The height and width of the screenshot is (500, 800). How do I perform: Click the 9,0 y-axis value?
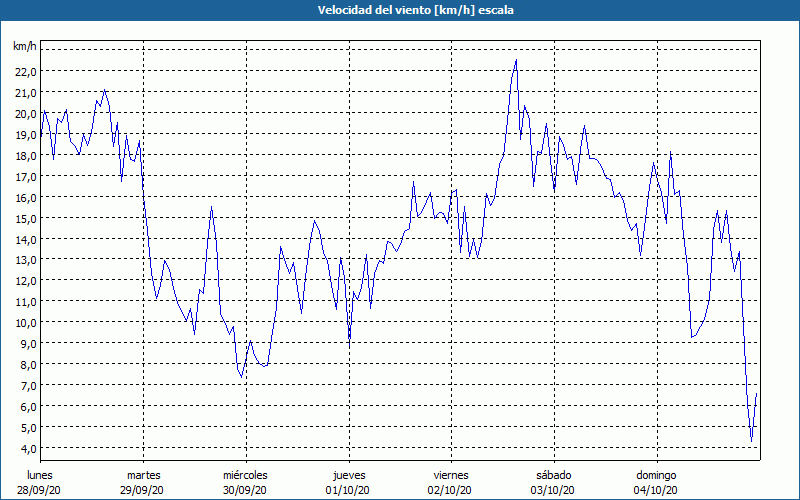[x=29, y=344]
